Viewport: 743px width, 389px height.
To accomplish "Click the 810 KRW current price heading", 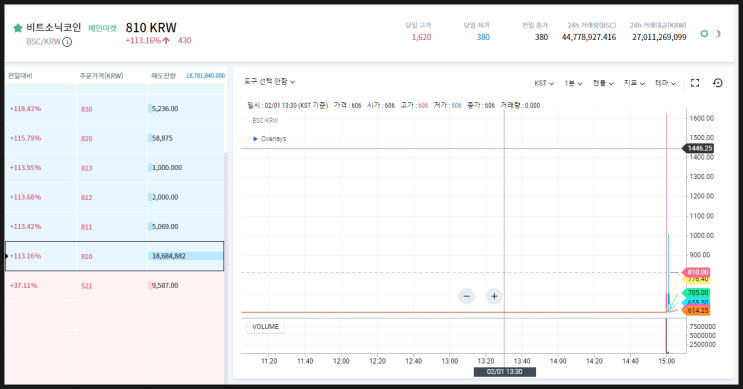I will point(151,28).
